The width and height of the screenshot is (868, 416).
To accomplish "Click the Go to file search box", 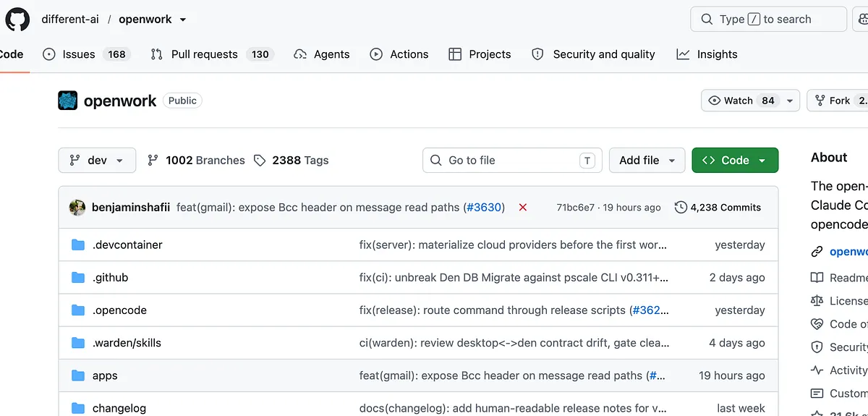I will click(x=512, y=161).
